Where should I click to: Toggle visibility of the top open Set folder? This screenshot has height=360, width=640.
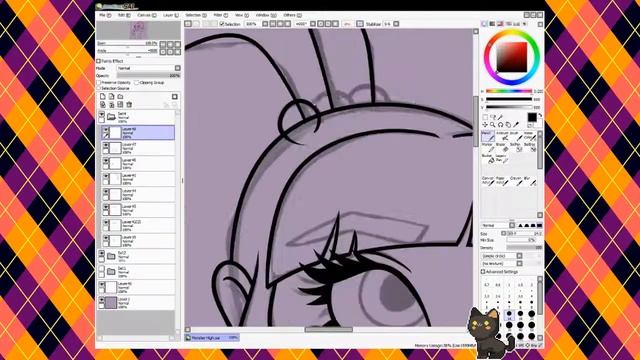tap(102, 115)
